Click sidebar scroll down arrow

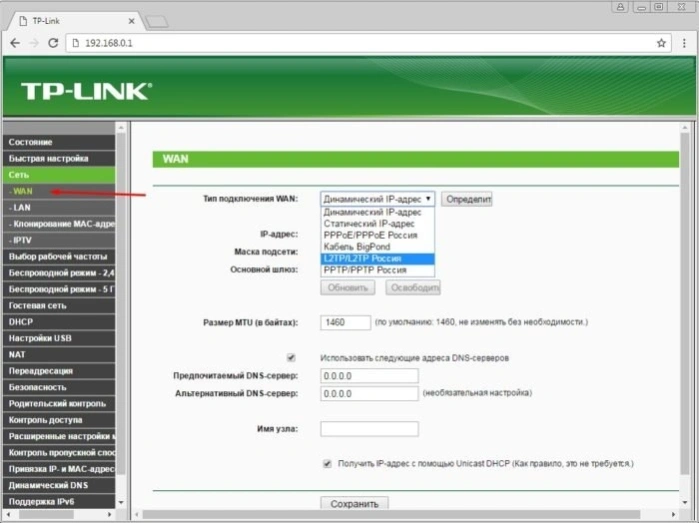121,502
